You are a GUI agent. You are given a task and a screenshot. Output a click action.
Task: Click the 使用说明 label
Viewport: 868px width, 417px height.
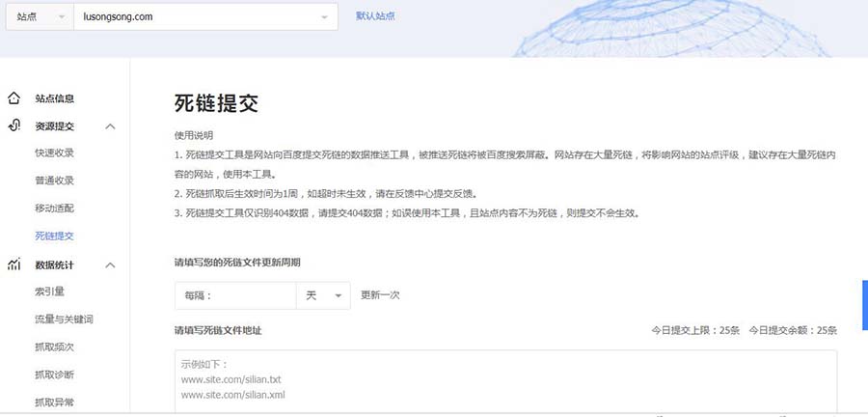coord(194,135)
